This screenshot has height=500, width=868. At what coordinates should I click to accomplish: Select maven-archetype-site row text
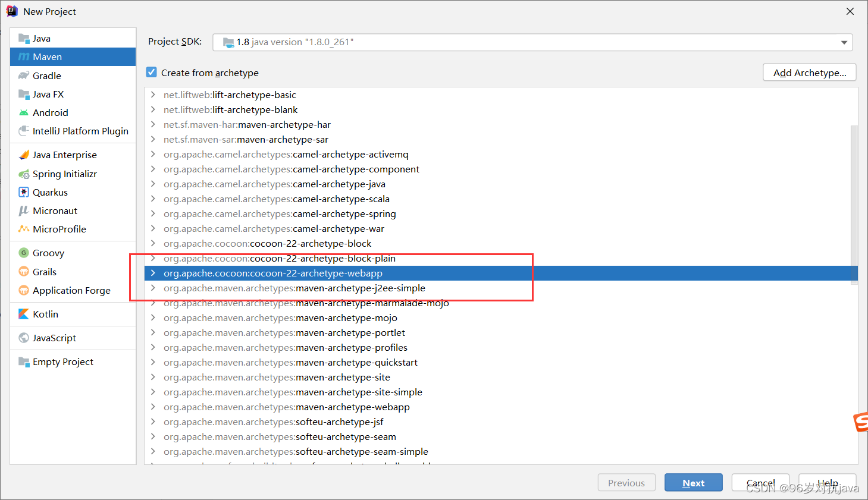pos(277,377)
